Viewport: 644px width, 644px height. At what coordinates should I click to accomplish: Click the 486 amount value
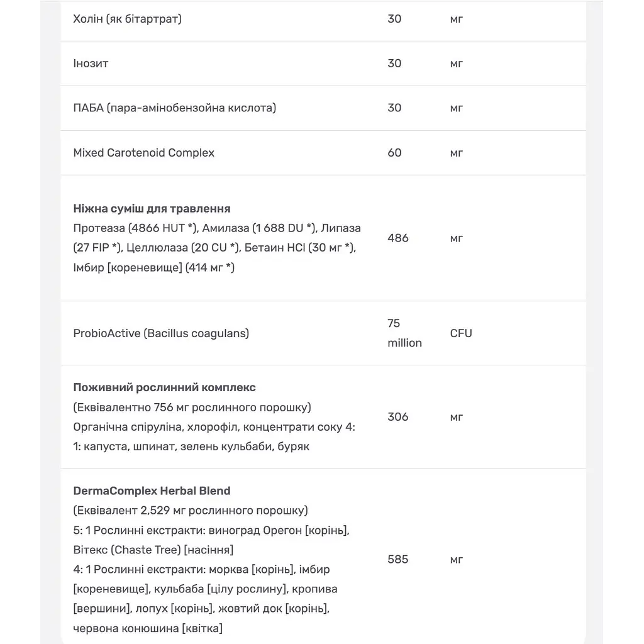click(x=397, y=238)
